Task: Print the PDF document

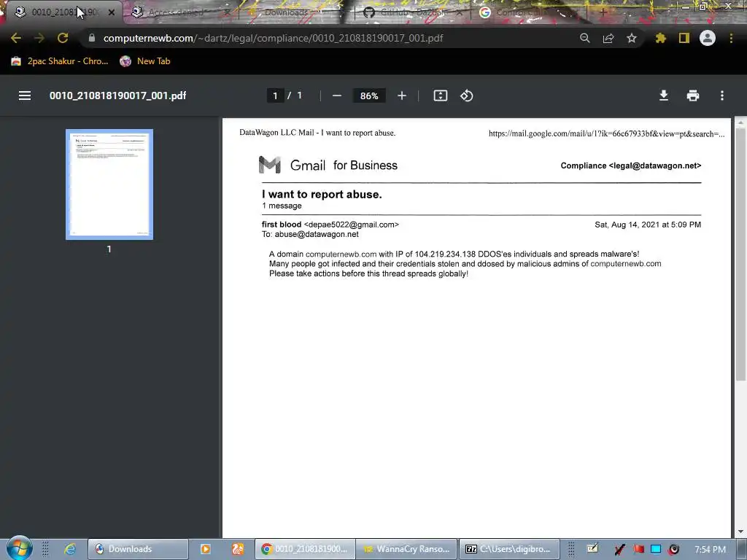Action: [x=693, y=96]
